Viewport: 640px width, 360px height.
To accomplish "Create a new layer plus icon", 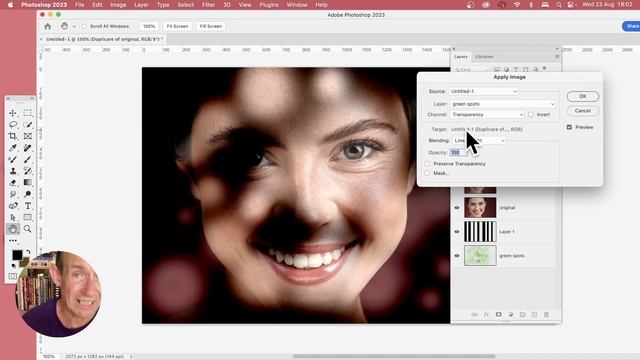I will pos(534,315).
